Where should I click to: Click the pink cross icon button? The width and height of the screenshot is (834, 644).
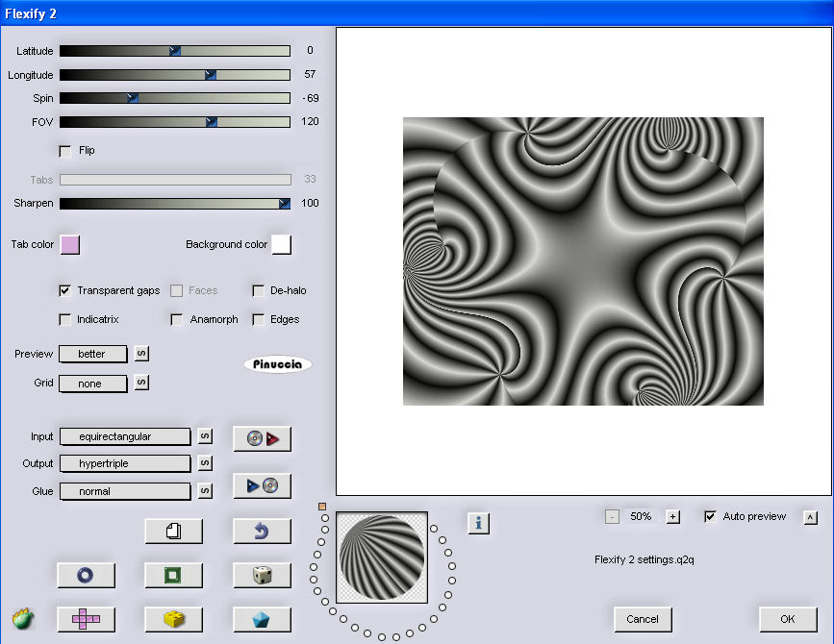86,619
